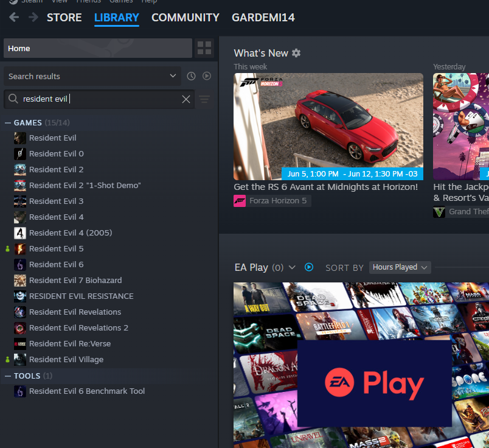Click the Resident Evil 3 icon
Screen dimensions: 489x448
[20, 201]
